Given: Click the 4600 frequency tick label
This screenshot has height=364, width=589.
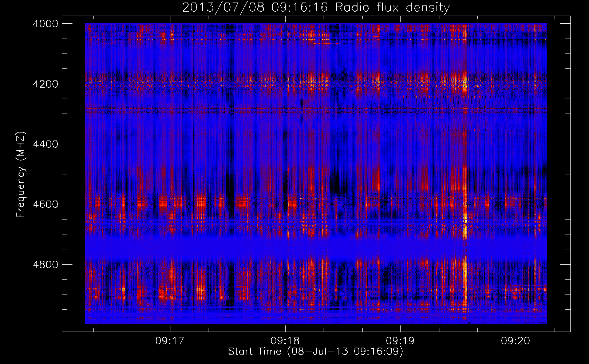Looking at the screenshot, I should (x=46, y=204).
